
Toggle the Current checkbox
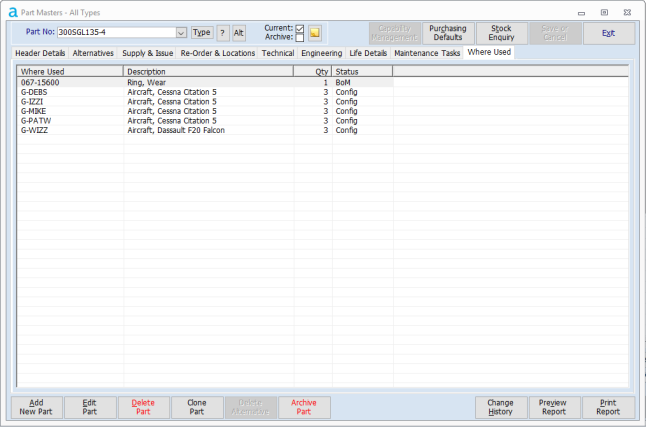(x=299, y=28)
